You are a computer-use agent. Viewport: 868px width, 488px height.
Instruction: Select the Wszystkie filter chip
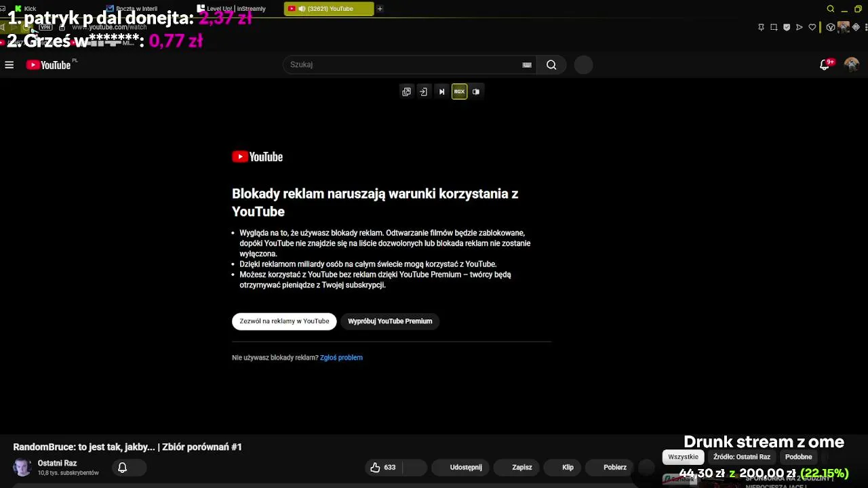(683, 457)
